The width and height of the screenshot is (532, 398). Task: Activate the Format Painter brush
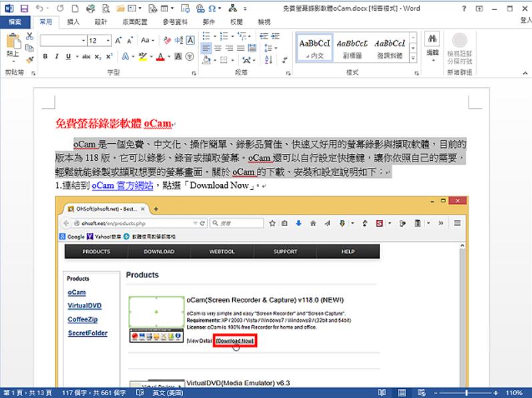tap(29, 59)
